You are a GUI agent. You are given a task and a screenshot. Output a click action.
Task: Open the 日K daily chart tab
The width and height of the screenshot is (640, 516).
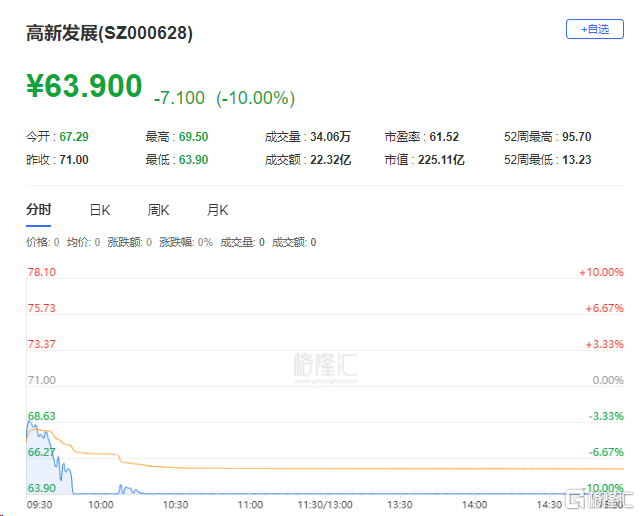[100, 210]
